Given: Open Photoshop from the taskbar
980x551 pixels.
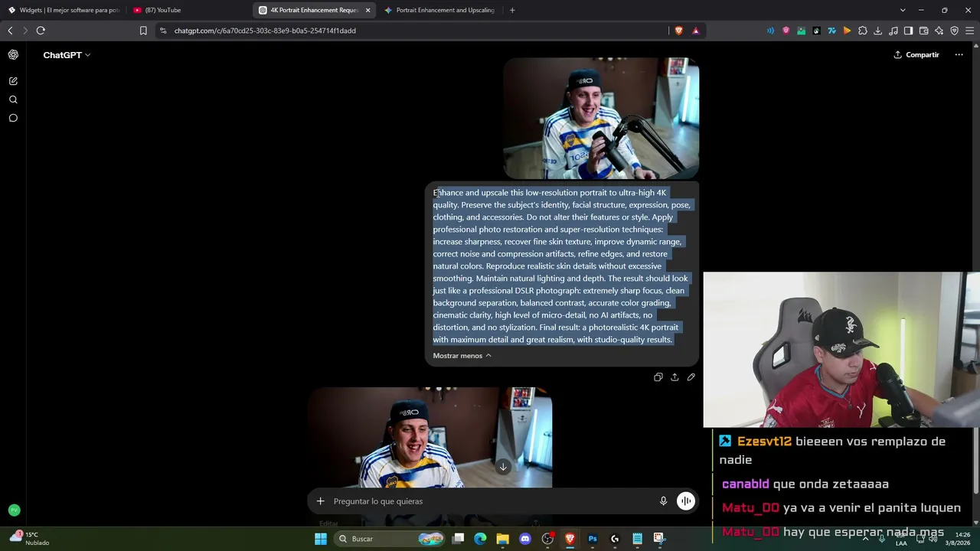Looking at the screenshot, I should click(x=593, y=539).
